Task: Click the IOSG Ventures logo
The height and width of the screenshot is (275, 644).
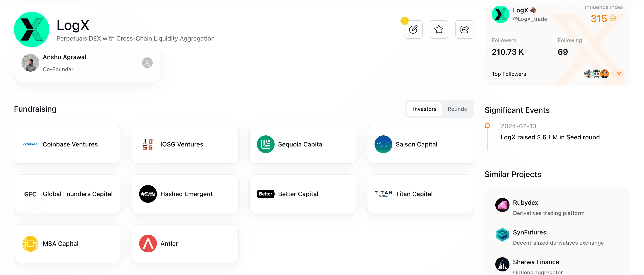Action: point(148,144)
